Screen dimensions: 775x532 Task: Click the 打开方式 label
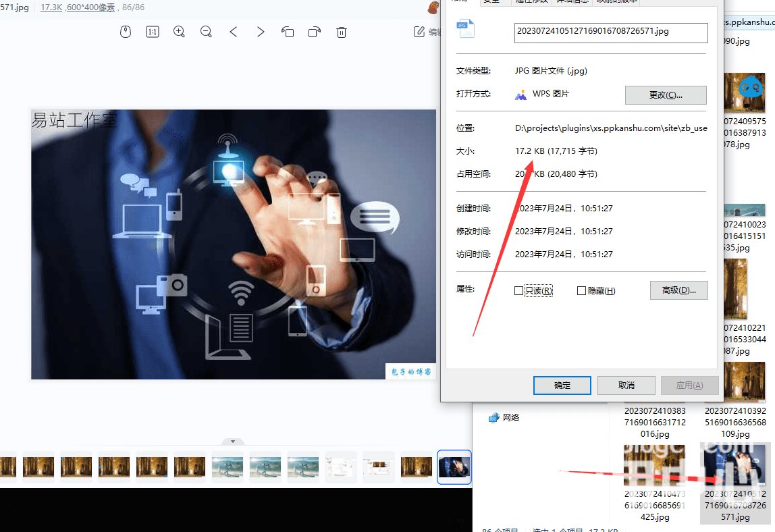[x=473, y=94]
